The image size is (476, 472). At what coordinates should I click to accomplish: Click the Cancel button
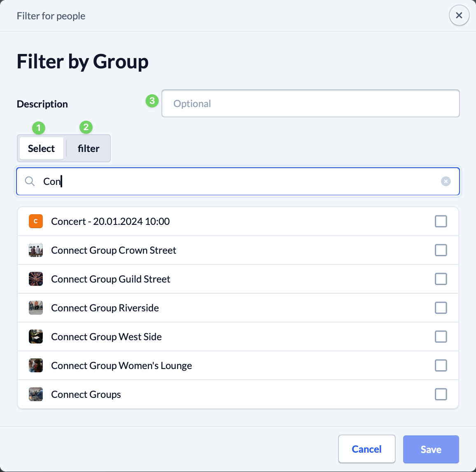point(366,449)
